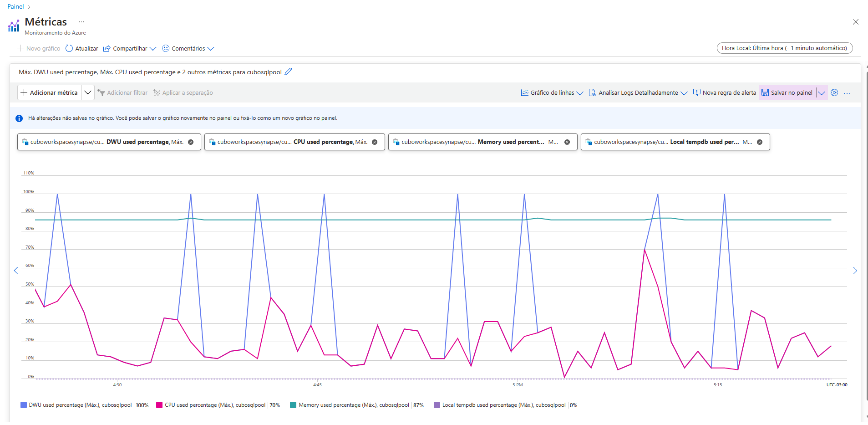Select the CPU used percentage metric pill
The image size is (868, 425).
(x=294, y=142)
